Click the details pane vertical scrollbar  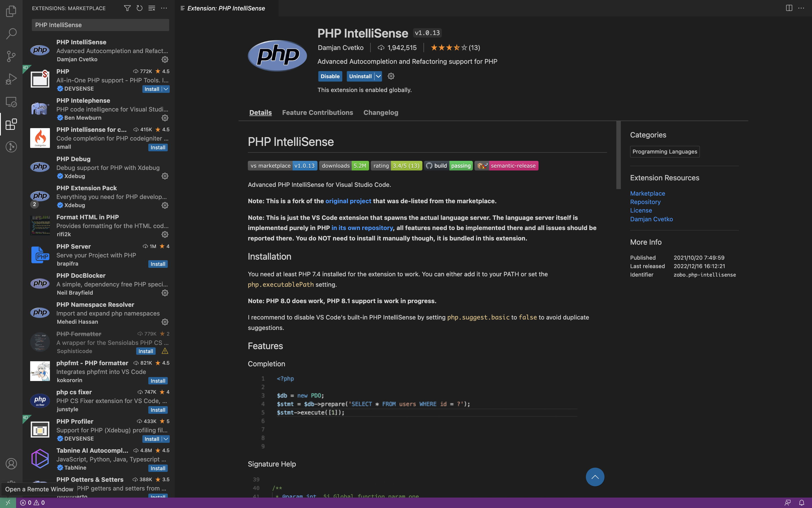point(618,155)
